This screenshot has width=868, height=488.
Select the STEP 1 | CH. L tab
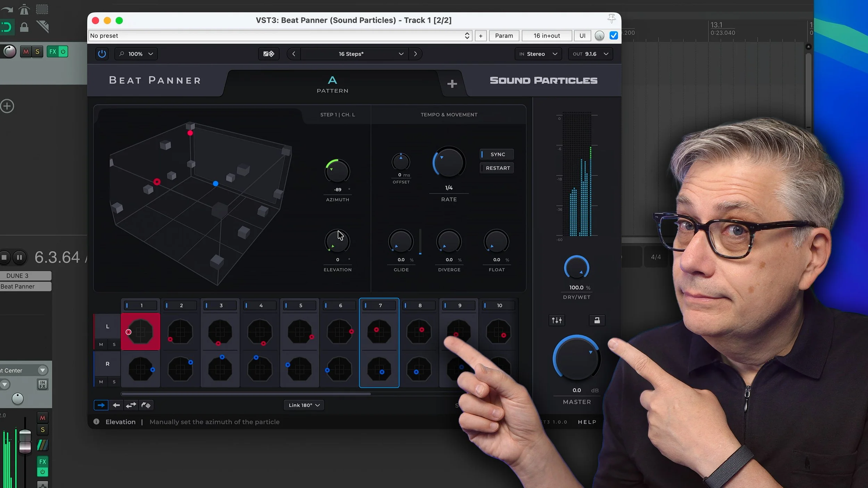337,115
